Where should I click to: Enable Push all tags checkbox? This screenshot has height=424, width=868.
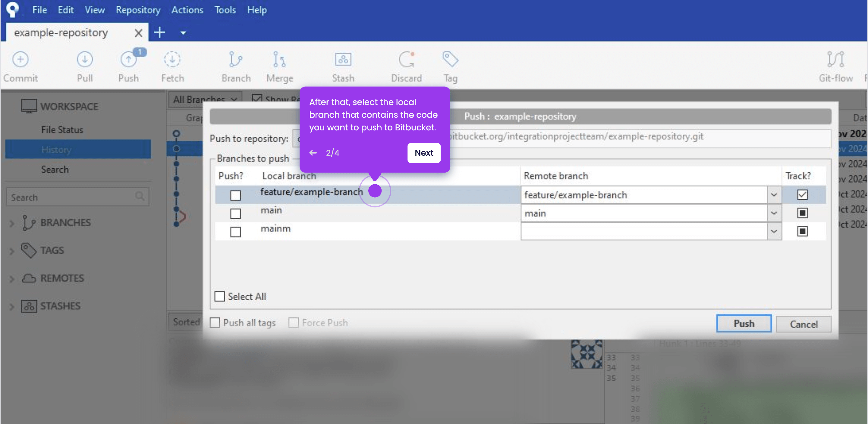215,323
